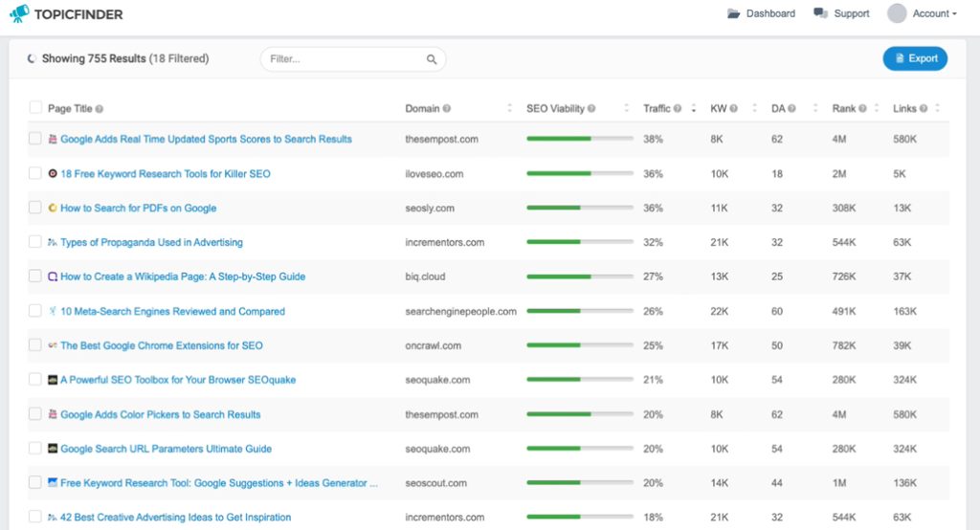980x530 pixels.
Task: Open the Types of Propaganda Used in Advertising link
Action: click(151, 242)
